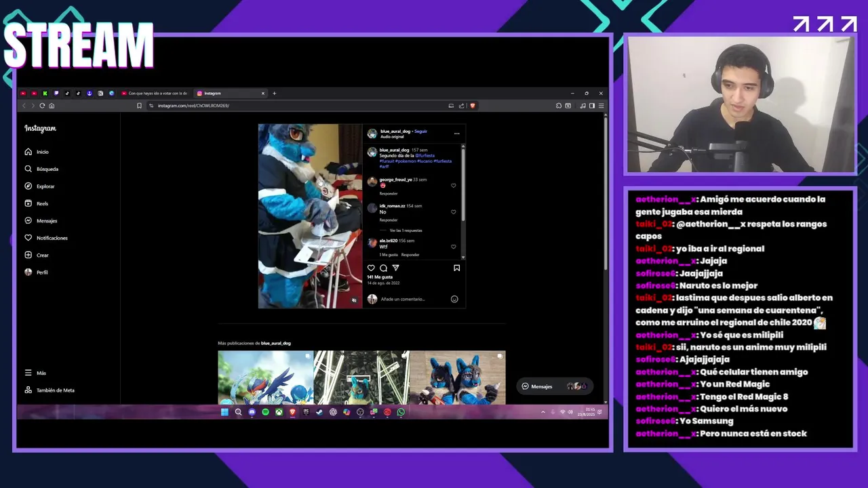Viewport: 868px width, 488px height.
Task: Open the third post thumbnail
Action: click(x=458, y=378)
